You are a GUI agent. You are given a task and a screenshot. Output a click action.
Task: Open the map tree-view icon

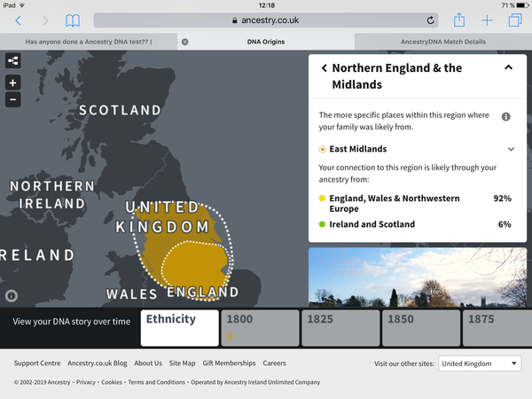point(13,60)
